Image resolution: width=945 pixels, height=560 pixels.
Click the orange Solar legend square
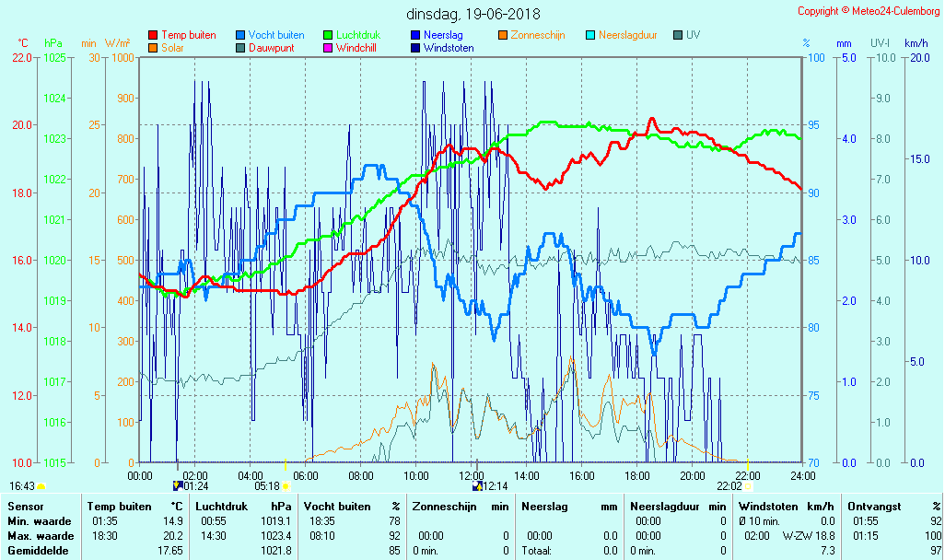click(x=153, y=48)
